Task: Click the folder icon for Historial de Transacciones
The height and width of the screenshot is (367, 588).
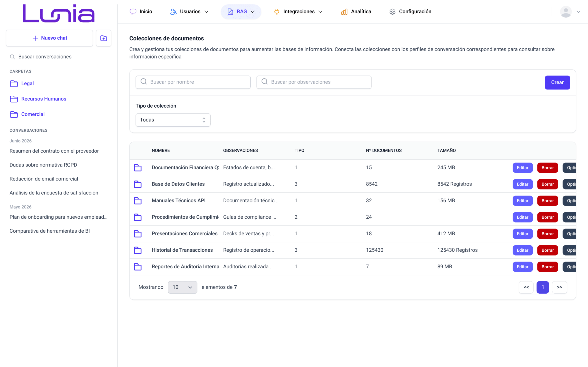Action: click(138, 250)
